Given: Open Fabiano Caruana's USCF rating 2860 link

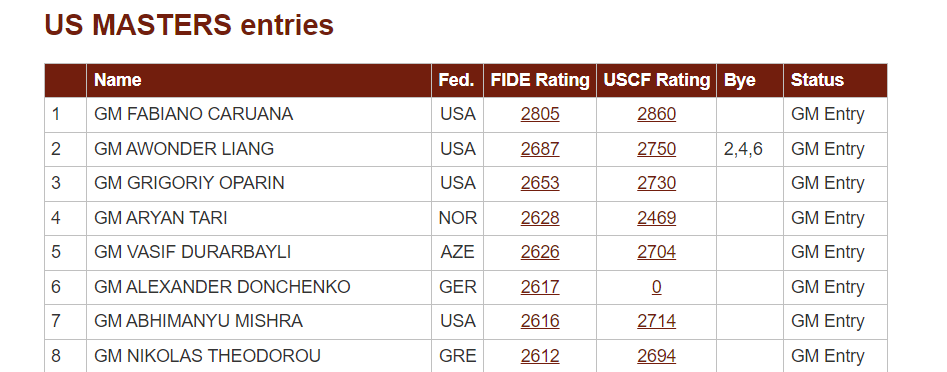Looking at the screenshot, I should 656,114.
